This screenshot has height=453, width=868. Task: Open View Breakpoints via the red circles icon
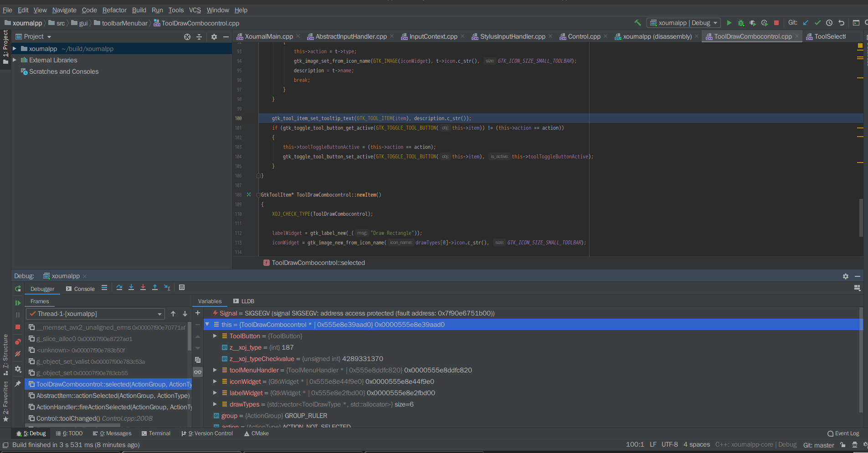[x=18, y=341]
